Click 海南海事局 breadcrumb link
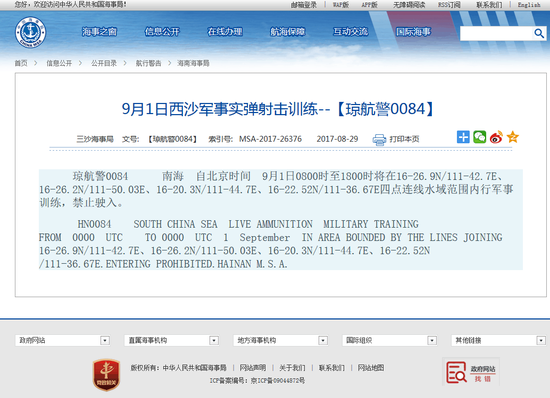Image resolution: width=550 pixels, height=398 pixels. click(193, 63)
